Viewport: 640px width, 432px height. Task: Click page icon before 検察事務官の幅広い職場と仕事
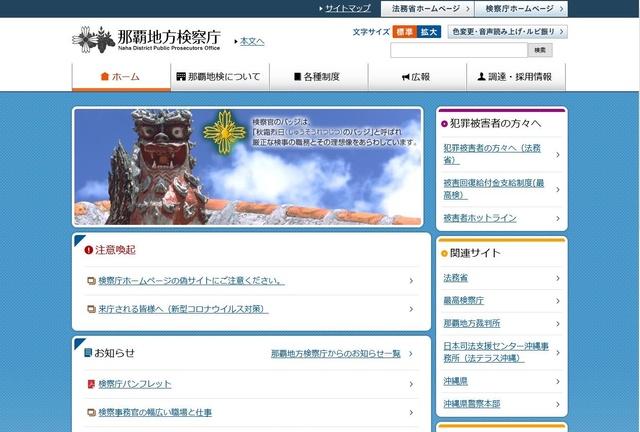coord(91,412)
